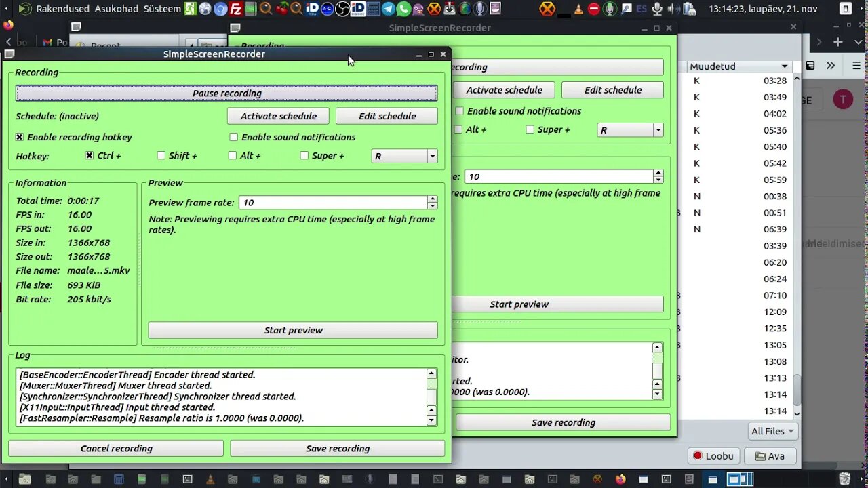
Task: Click Cancel recording
Action: coord(116,448)
